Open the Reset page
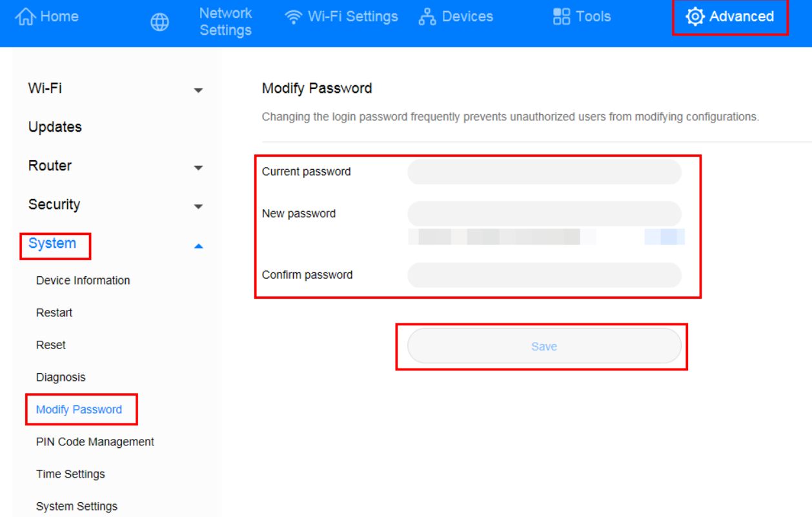The image size is (812, 517). pyautogui.click(x=50, y=345)
